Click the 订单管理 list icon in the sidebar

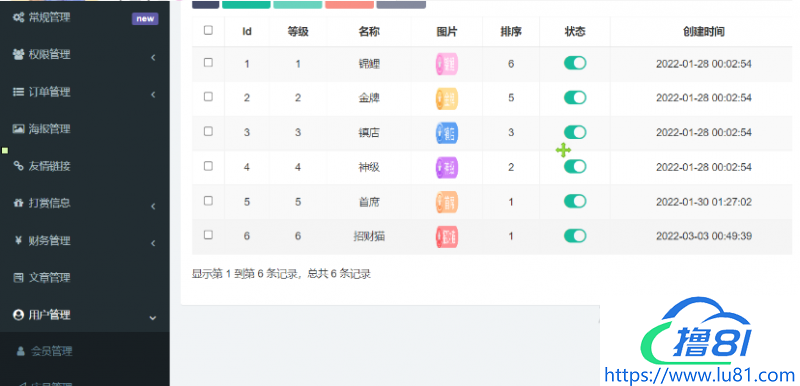(x=18, y=92)
